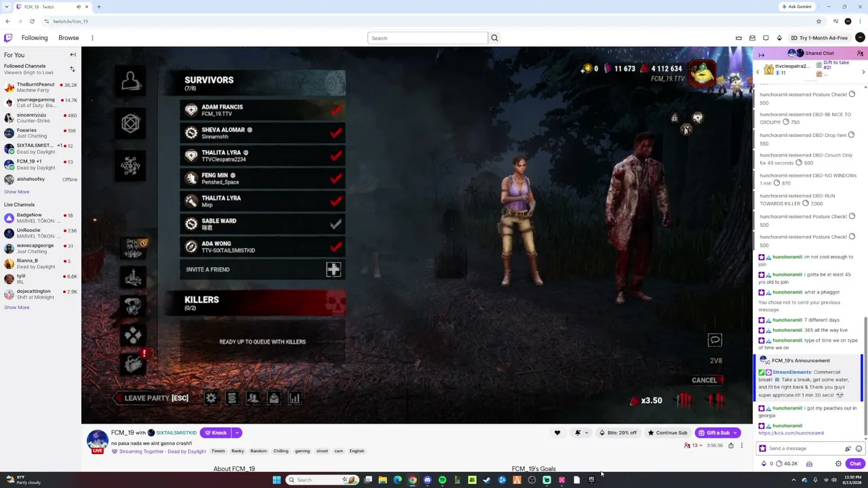Click Try 1-Month Ad-Free button
Image resolution: width=868 pixels, height=488 pixels.
pos(820,38)
